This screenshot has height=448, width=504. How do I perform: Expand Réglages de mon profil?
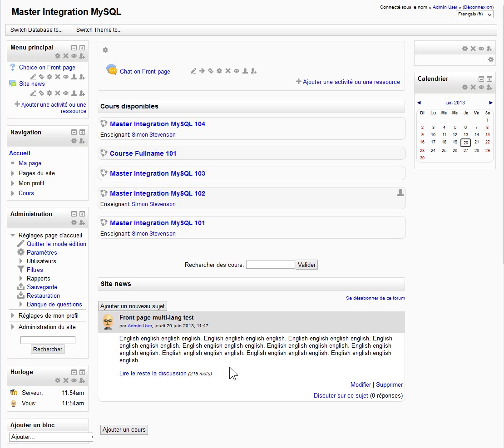pos(13,315)
